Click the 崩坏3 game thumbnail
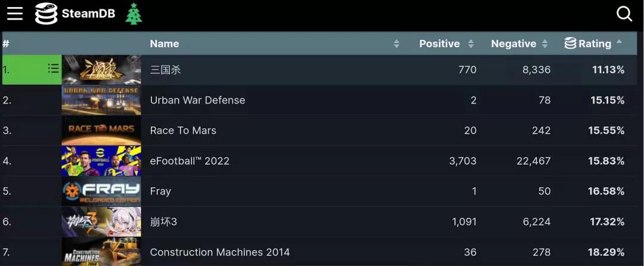The image size is (644, 266). click(x=101, y=222)
